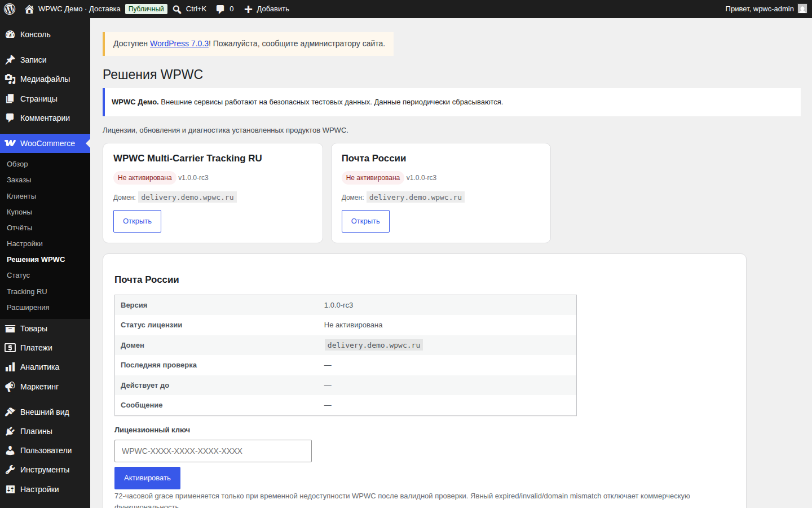Click the Аналитика bar chart icon
812x508 pixels.
(10, 367)
